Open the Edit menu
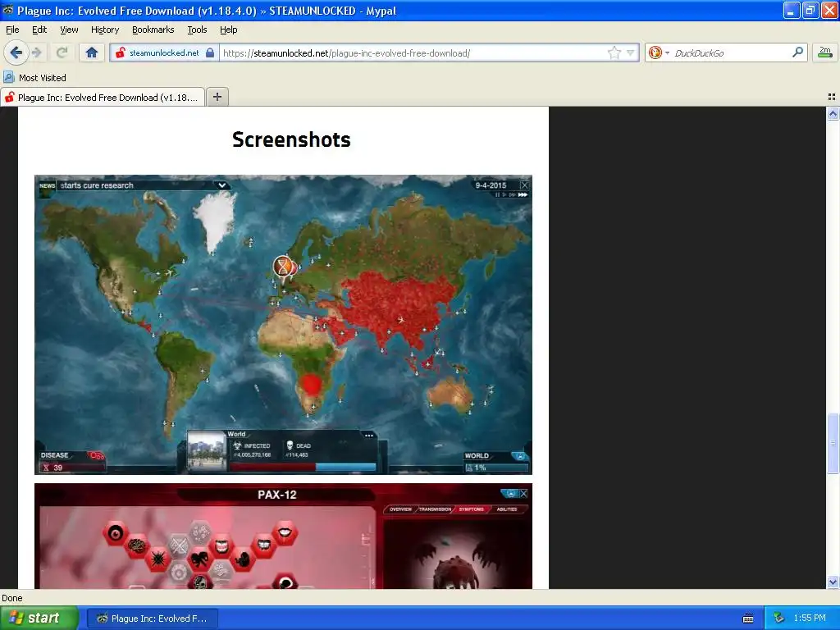 [39, 30]
